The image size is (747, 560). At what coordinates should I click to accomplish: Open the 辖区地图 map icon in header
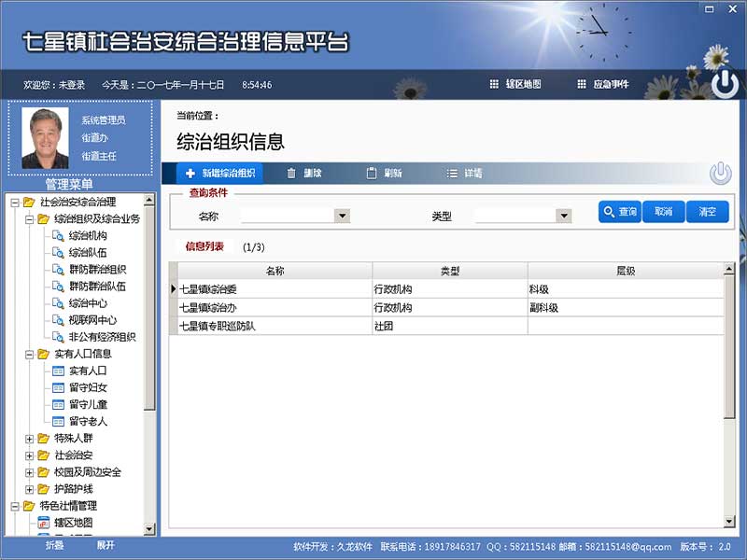[493, 84]
